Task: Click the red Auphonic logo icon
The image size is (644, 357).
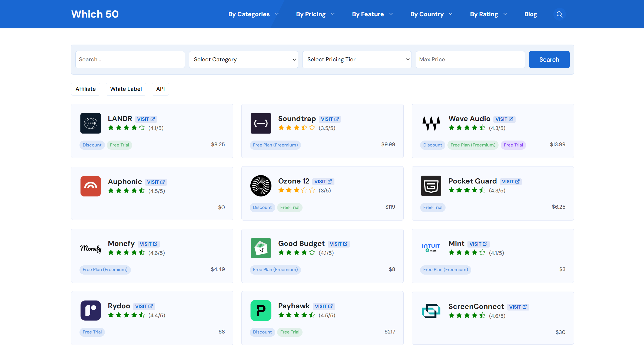Action: (x=91, y=186)
